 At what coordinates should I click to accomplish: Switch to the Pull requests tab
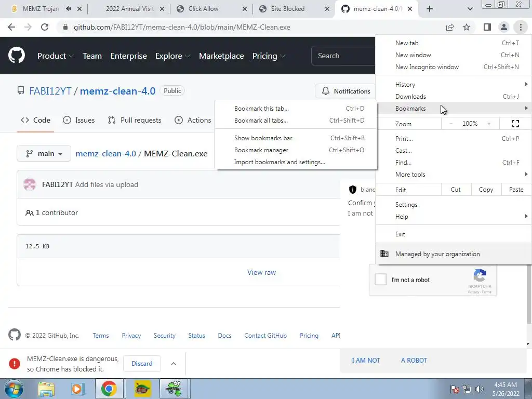[135, 120]
